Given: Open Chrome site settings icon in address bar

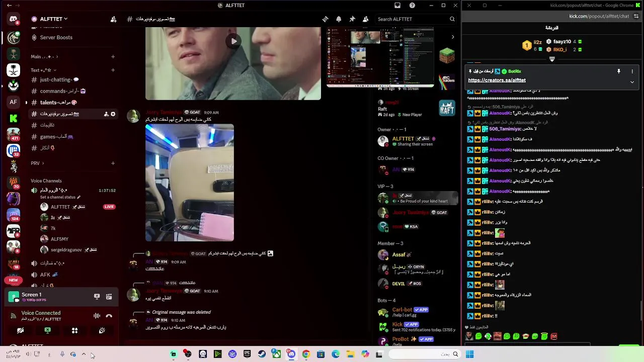Looking at the screenshot, I should [636, 16].
